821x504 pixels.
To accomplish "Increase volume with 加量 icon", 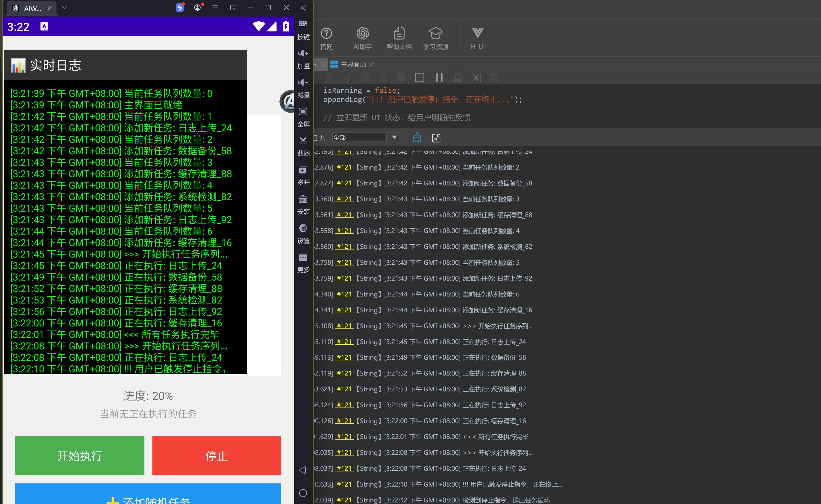I will (303, 59).
